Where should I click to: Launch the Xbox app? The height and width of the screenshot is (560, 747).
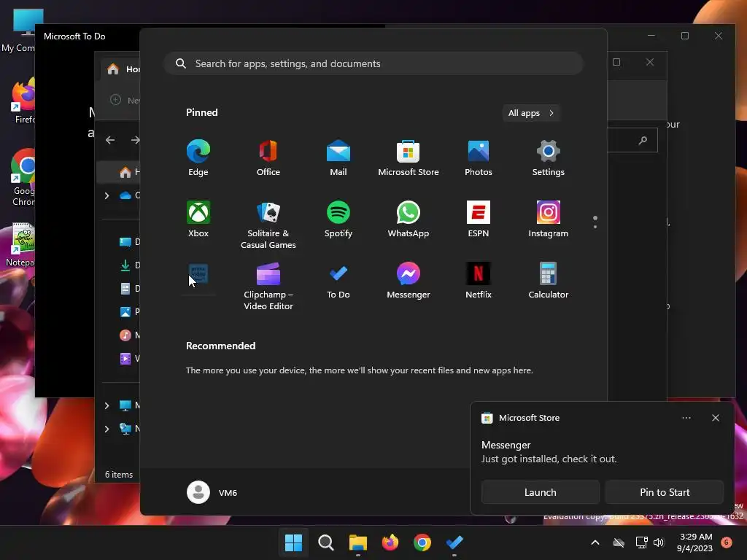coord(198,219)
